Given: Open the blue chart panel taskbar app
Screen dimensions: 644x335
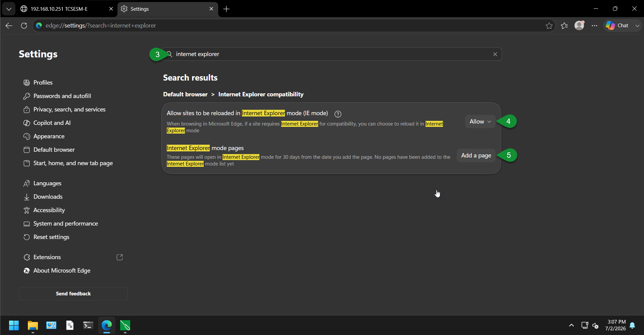Looking at the screenshot, I should [51, 325].
